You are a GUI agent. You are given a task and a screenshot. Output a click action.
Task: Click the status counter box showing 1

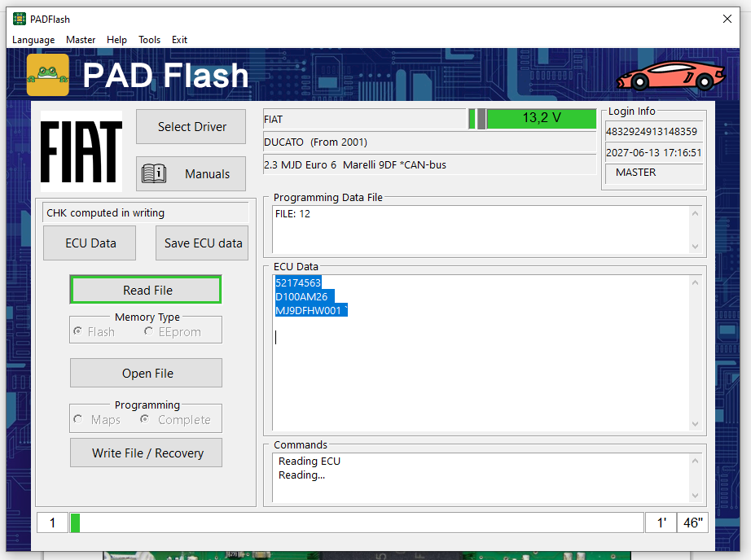pyautogui.click(x=52, y=523)
